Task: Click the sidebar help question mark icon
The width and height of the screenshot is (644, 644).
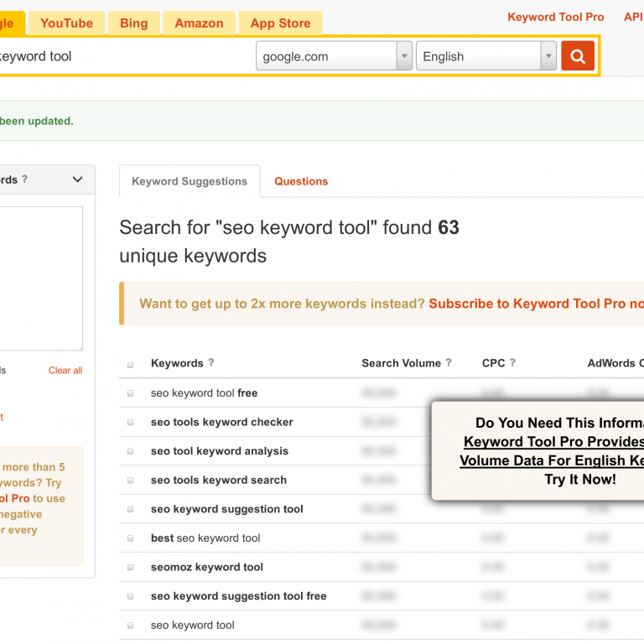Action: [24, 179]
